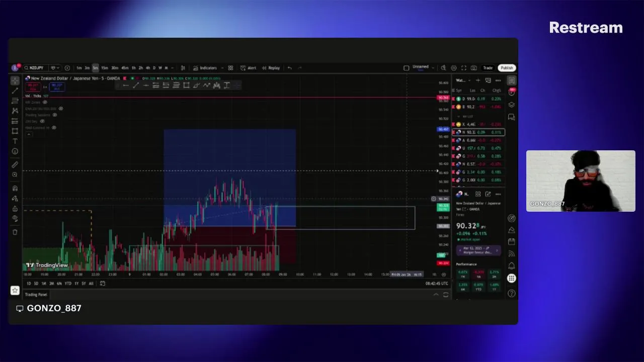Collapse the bottom Trading Panel chevron
The image size is (644, 362).
coord(436,295)
